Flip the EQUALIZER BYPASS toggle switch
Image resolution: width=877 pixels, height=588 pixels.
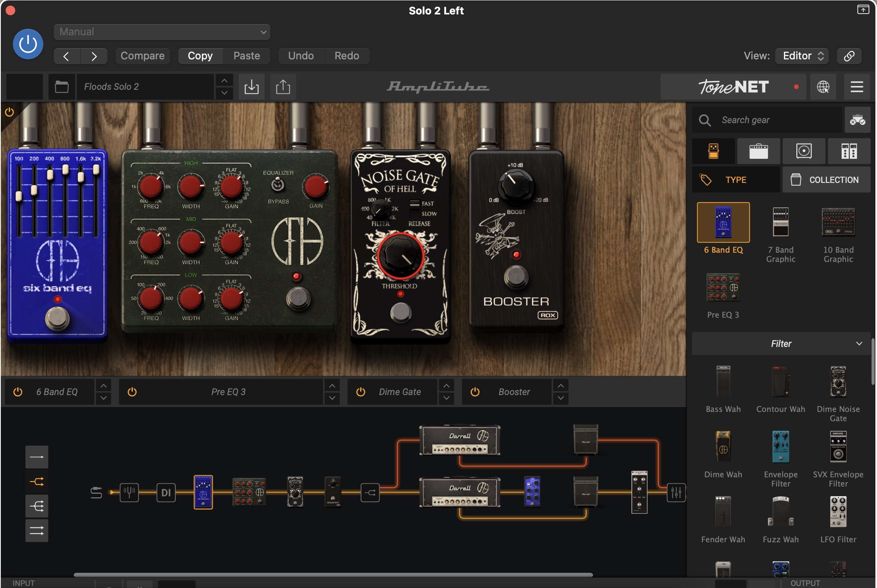click(x=278, y=185)
